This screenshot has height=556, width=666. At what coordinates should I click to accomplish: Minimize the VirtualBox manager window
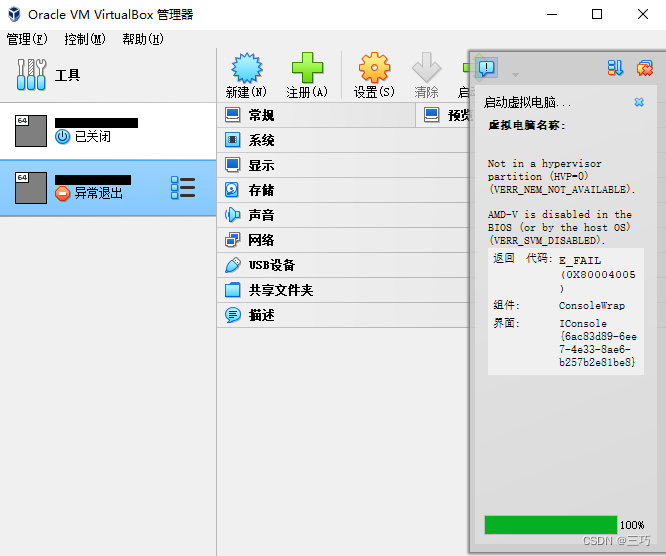(x=552, y=14)
